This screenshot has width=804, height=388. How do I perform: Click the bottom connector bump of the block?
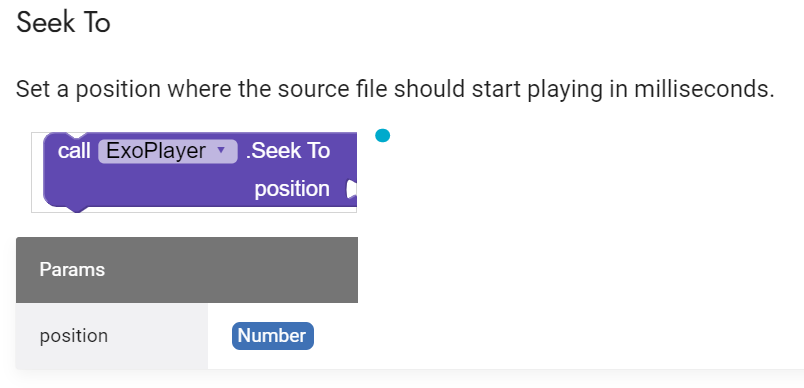coord(76,209)
